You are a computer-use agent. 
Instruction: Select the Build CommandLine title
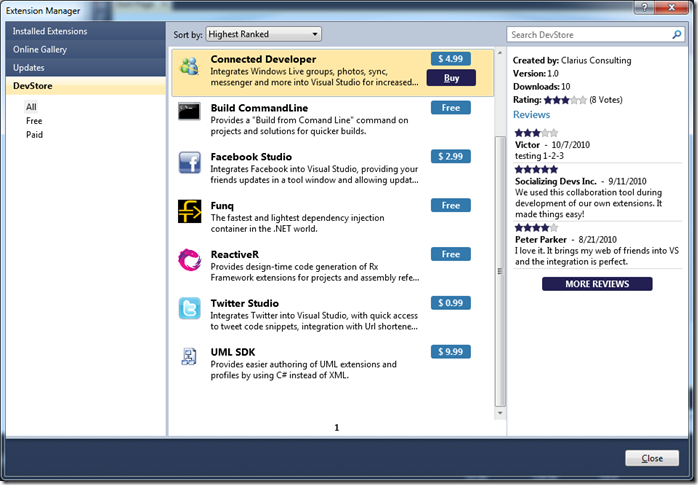pos(259,108)
